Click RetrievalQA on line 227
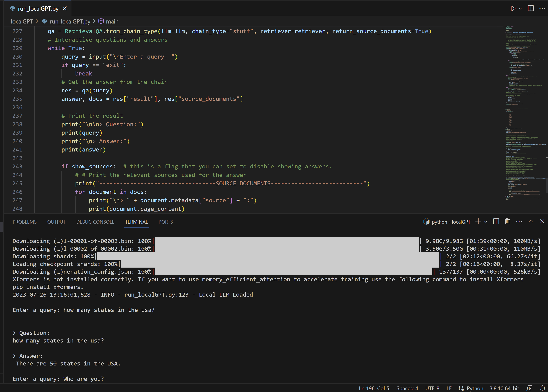Image resolution: width=548 pixels, height=392 pixels. click(84, 31)
